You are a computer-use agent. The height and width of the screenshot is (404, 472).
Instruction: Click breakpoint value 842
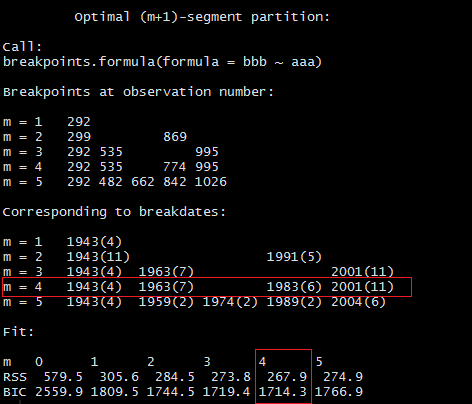click(x=175, y=182)
